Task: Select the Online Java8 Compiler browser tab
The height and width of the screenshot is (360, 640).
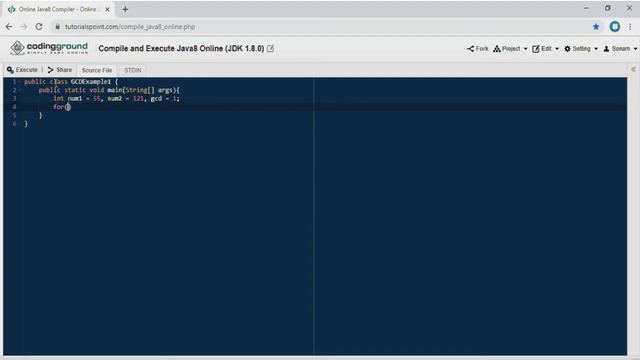Action: click(57, 9)
